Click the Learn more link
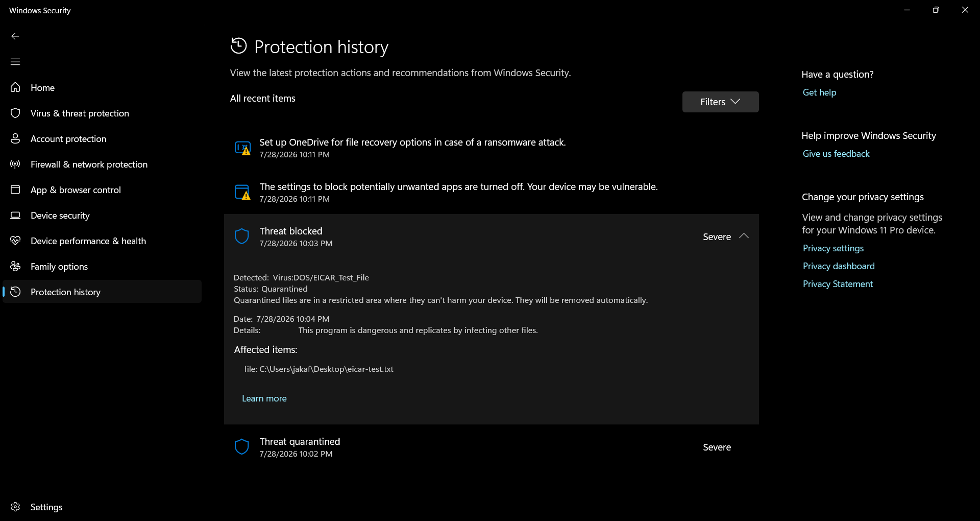This screenshot has height=521, width=980. pyautogui.click(x=264, y=398)
